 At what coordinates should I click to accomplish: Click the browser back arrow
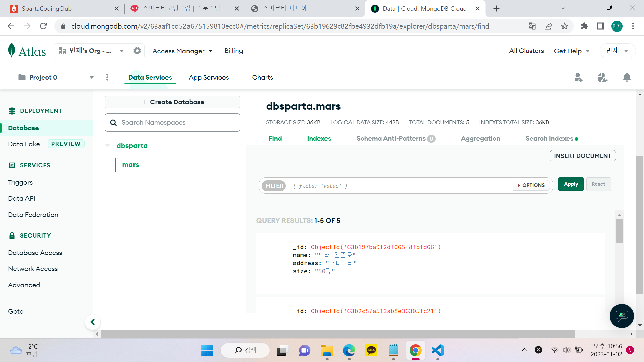coord(11,26)
